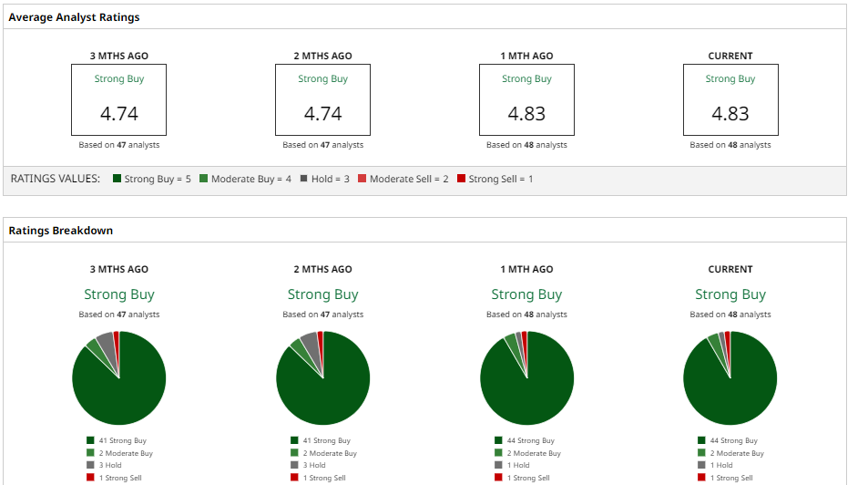The width and height of the screenshot is (868, 485).
Task: Select the 1 Mth Ago 4.83 rating box
Action: (526, 99)
